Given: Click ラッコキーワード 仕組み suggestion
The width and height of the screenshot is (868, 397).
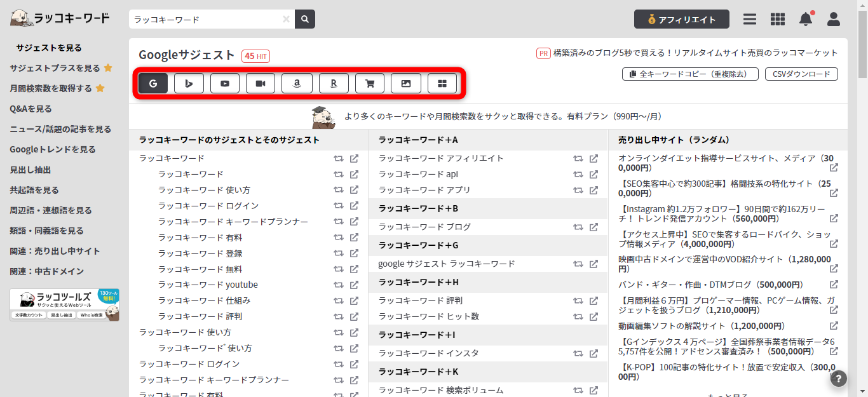Looking at the screenshot, I should (x=204, y=300).
